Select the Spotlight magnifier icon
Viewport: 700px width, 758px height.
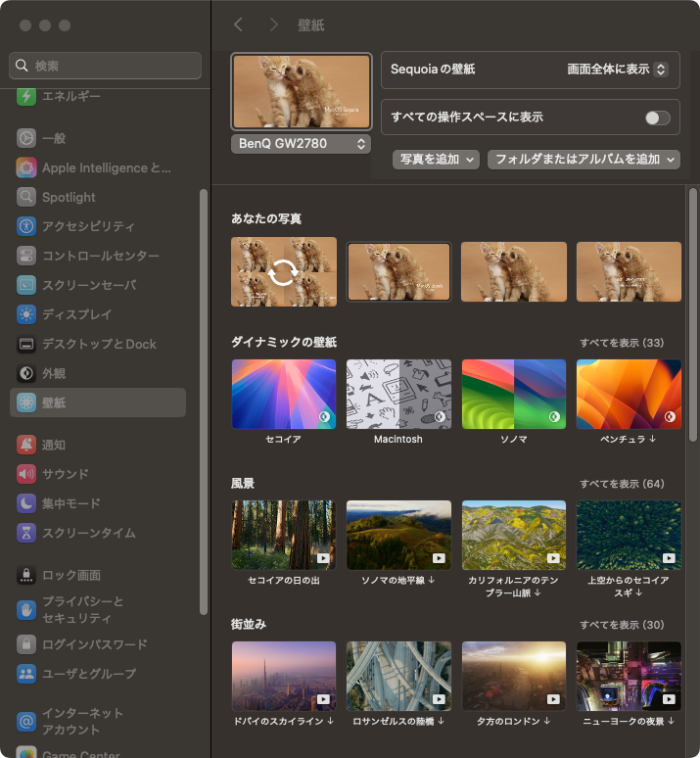tap(26, 197)
